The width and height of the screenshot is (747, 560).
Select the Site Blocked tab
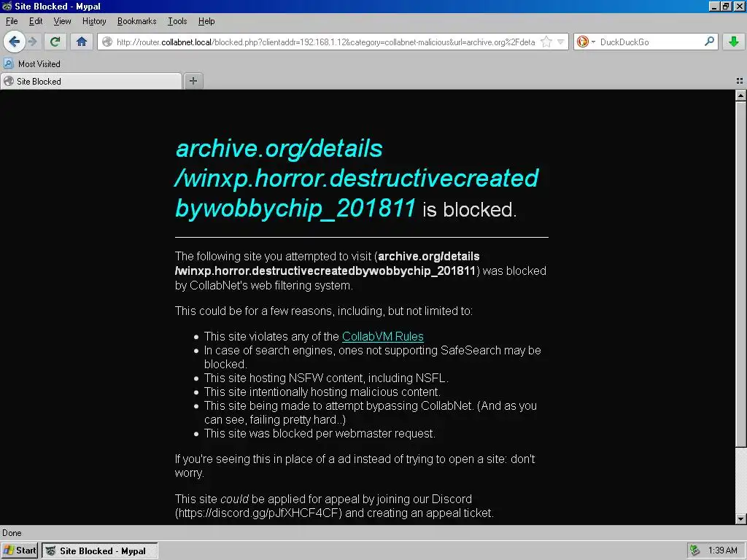click(x=91, y=82)
